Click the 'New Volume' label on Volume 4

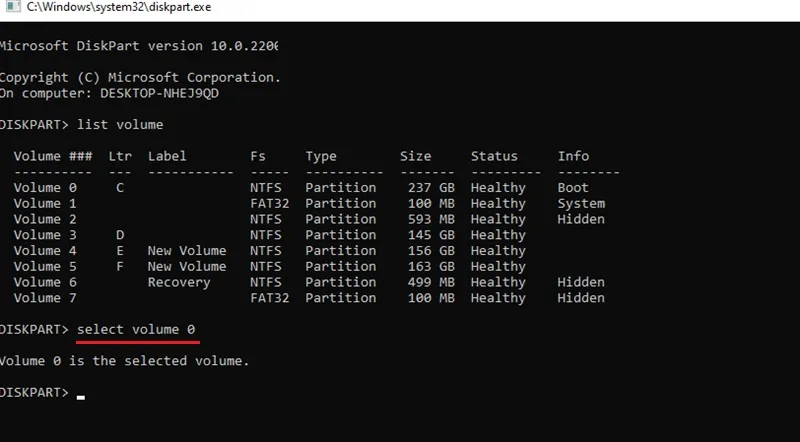[187, 251]
